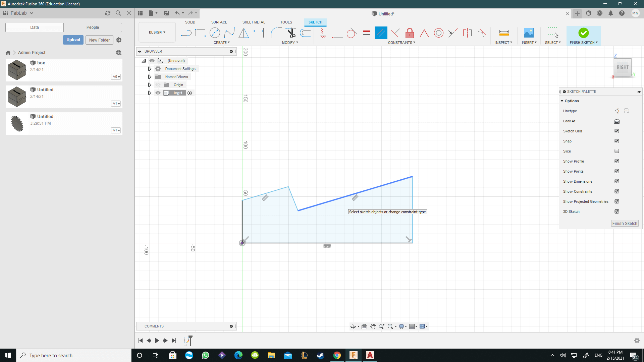Open the DESIGN workspace dropdown
Image resolution: width=644 pixels, height=362 pixels.
point(157,32)
